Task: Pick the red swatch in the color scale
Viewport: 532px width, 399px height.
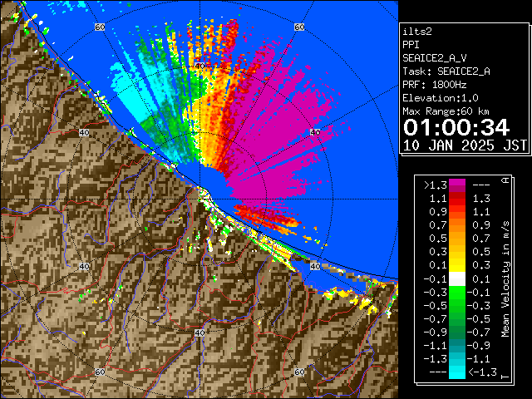Action: (x=457, y=199)
